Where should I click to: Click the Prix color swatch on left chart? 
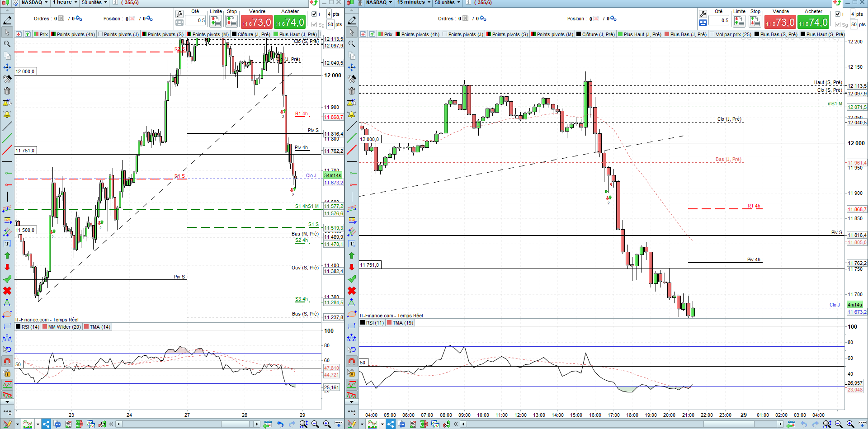point(36,34)
